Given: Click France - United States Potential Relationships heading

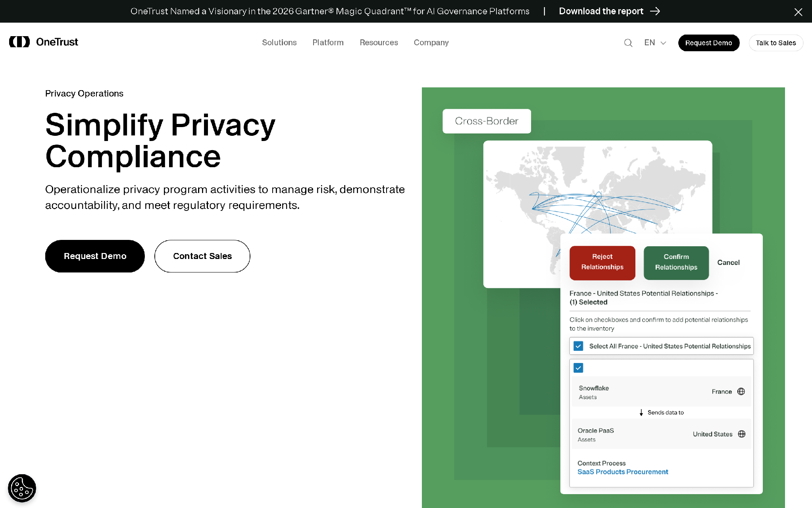Looking at the screenshot, I should (x=643, y=297).
